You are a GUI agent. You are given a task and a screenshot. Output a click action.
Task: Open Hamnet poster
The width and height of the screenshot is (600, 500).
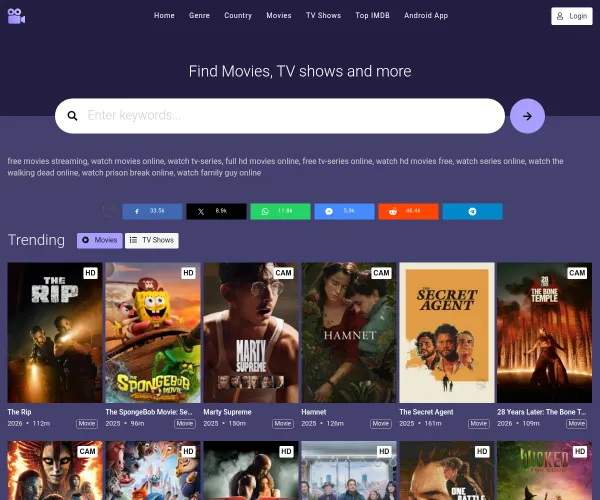pyautogui.click(x=349, y=332)
